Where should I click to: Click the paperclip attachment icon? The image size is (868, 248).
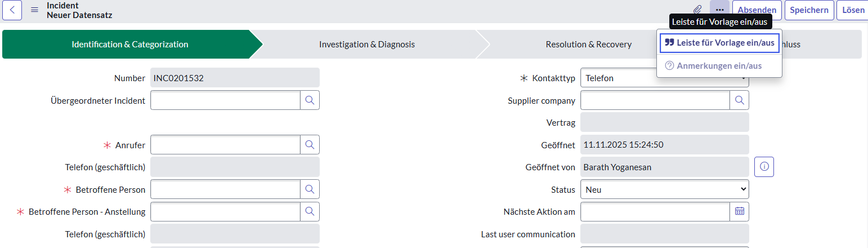pos(697,10)
